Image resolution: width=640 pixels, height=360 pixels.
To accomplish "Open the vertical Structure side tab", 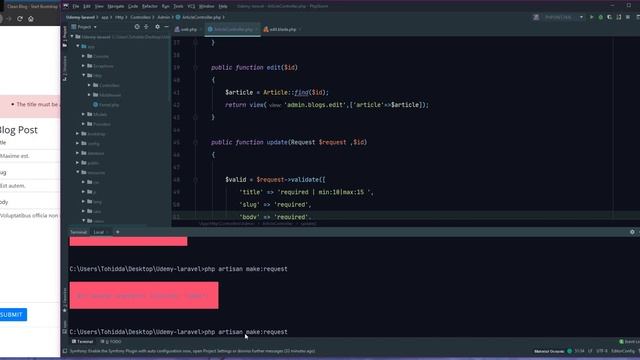I will [64, 68].
